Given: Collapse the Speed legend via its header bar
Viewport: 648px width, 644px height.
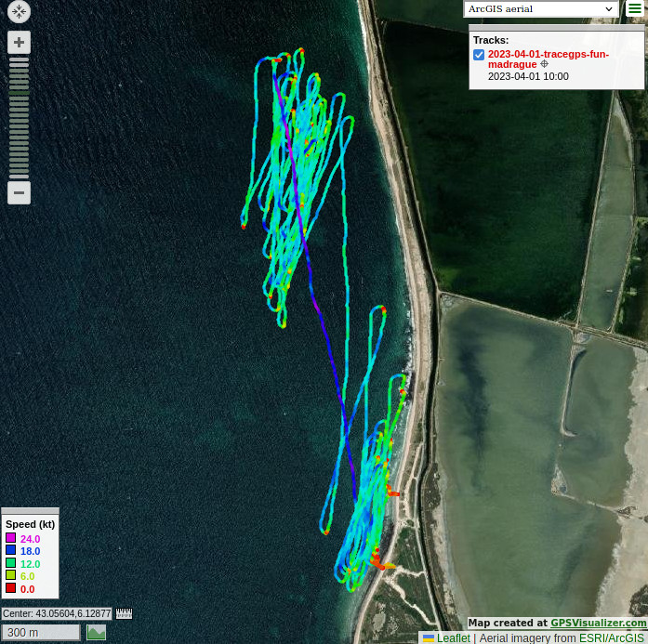Looking at the screenshot, I should pos(30,511).
